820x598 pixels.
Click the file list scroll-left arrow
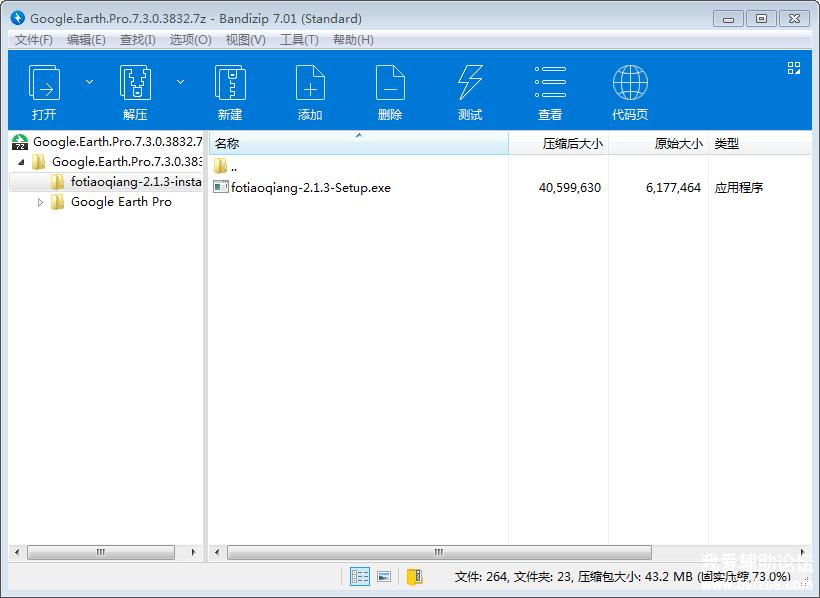pyautogui.click(x=217, y=552)
